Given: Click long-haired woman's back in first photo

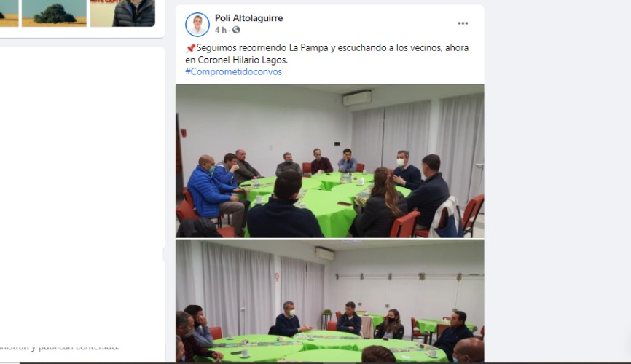Looking at the screenshot, I should (380, 203).
